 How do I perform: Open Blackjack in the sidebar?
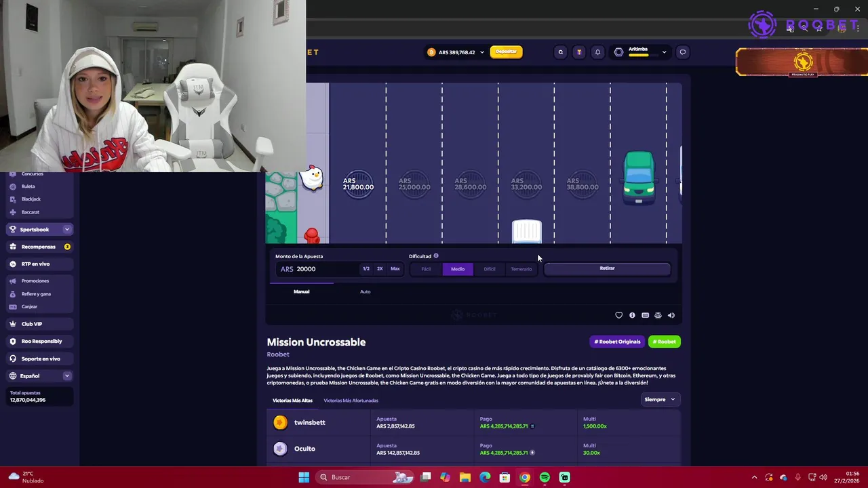click(31, 199)
